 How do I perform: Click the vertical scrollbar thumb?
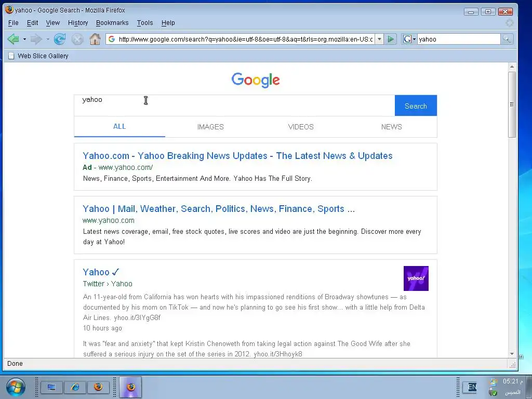click(x=512, y=104)
